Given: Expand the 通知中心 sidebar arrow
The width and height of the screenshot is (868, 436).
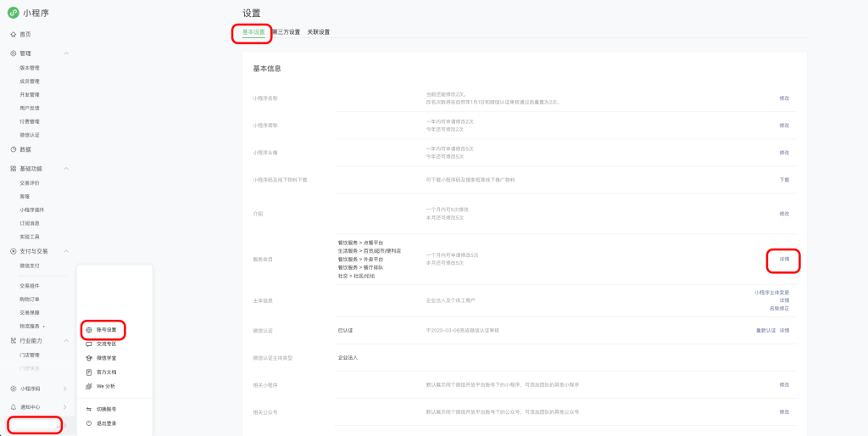Looking at the screenshot, I should click(x=66, y=407).
